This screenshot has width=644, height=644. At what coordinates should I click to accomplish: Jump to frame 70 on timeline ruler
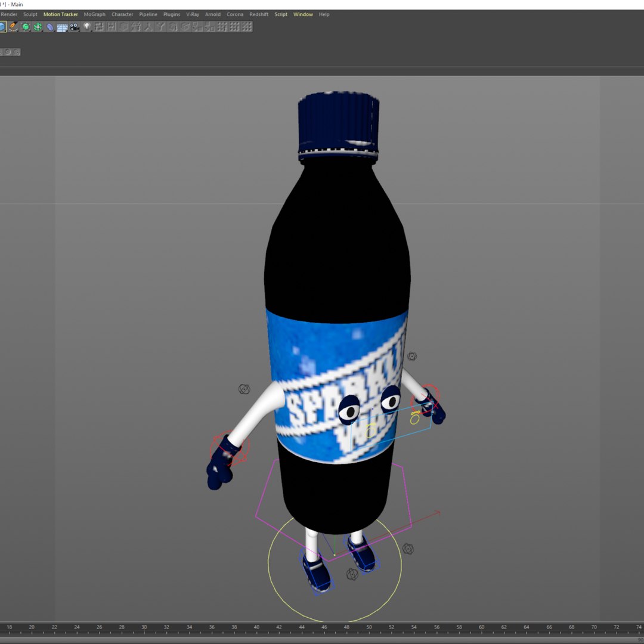click(595, 627)
